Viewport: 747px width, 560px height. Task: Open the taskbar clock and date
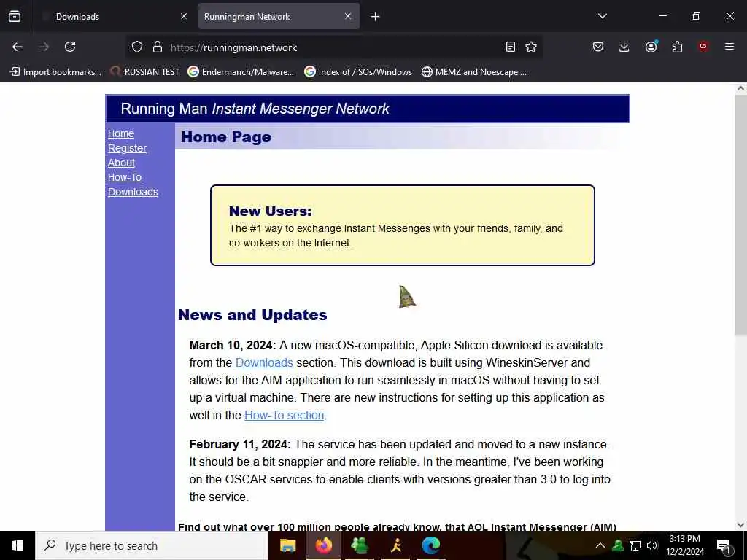pyautogui.click(x=684, y=545)
